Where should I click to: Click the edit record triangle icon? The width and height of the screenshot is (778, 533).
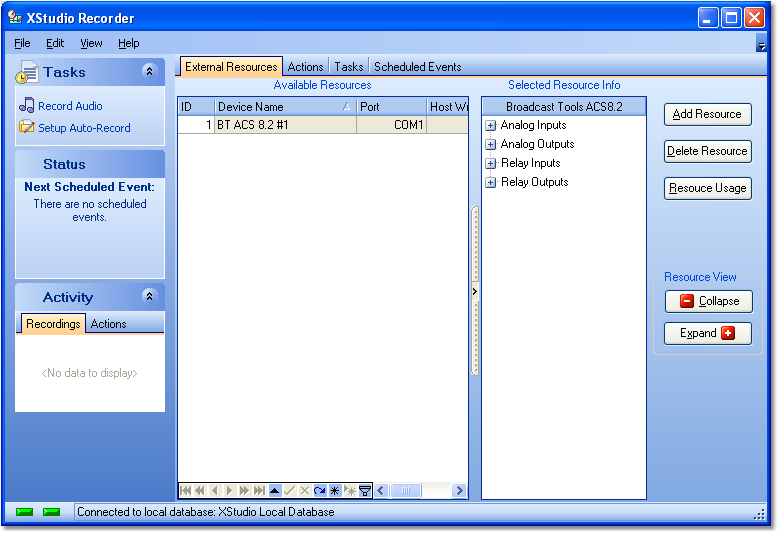point(274,491)
